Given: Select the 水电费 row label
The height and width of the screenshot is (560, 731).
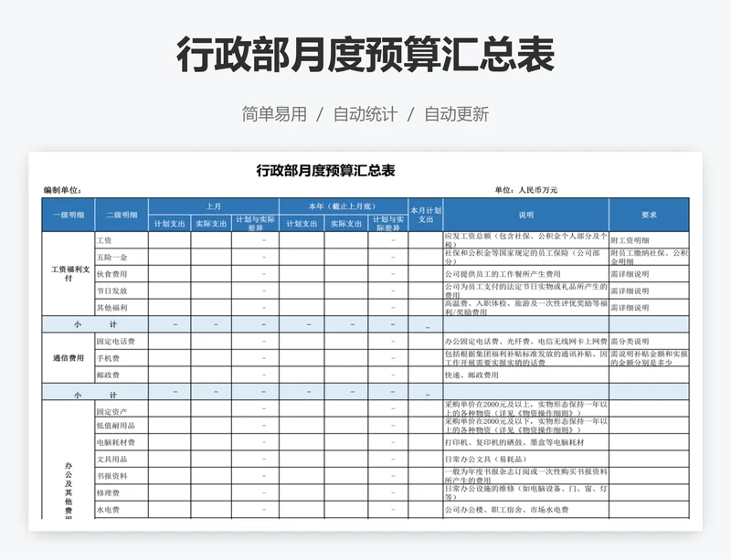Looking at the screenshot, I should click(x=108, y=509).
